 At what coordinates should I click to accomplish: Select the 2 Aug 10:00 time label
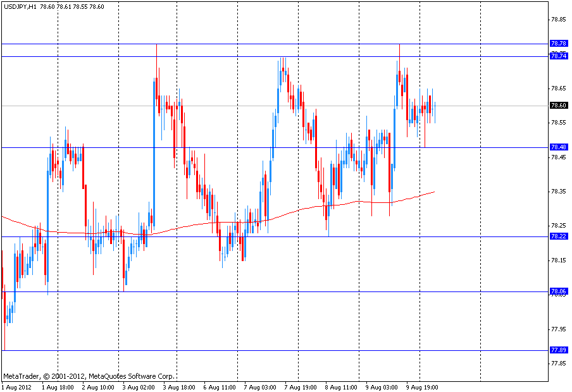[98, 386]
